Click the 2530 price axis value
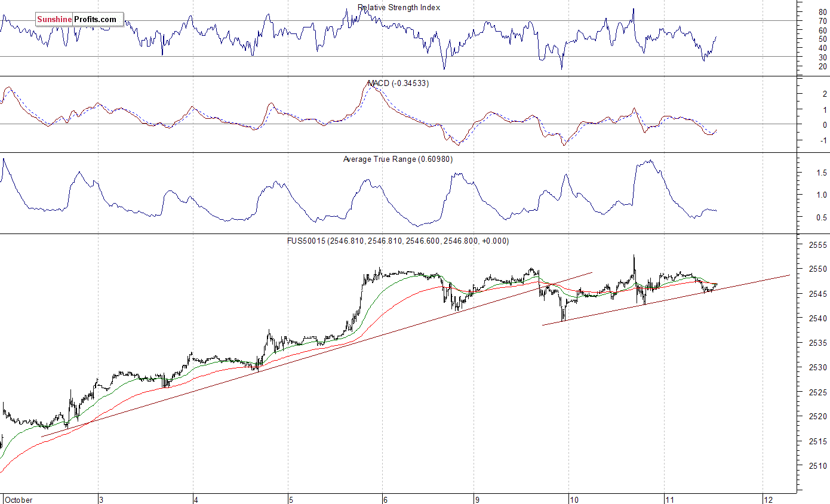The image size is (830, 504). pyautogui.click(x=818, y=367)
